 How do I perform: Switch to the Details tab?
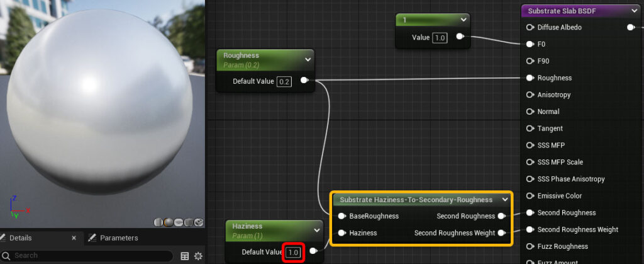point(21,238)
